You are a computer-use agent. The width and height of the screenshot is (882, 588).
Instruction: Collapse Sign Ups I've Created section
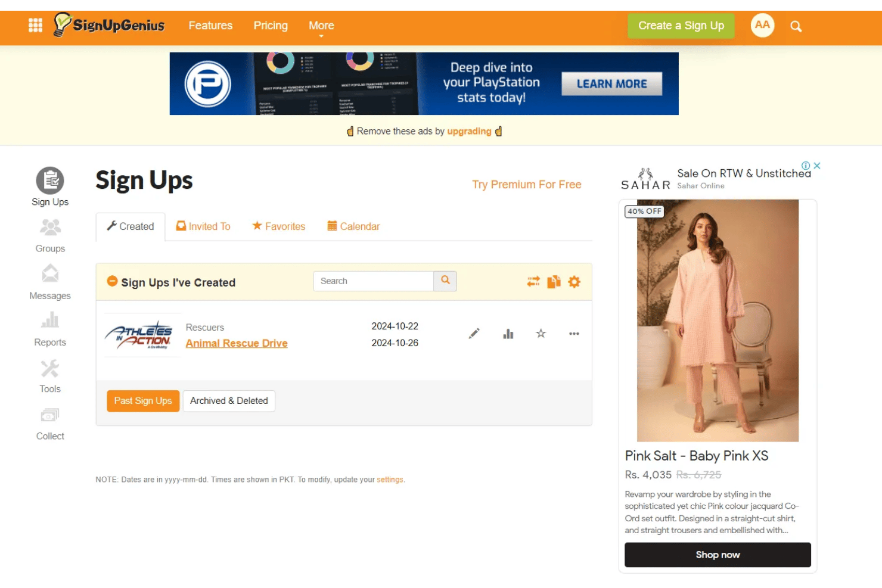112,281
